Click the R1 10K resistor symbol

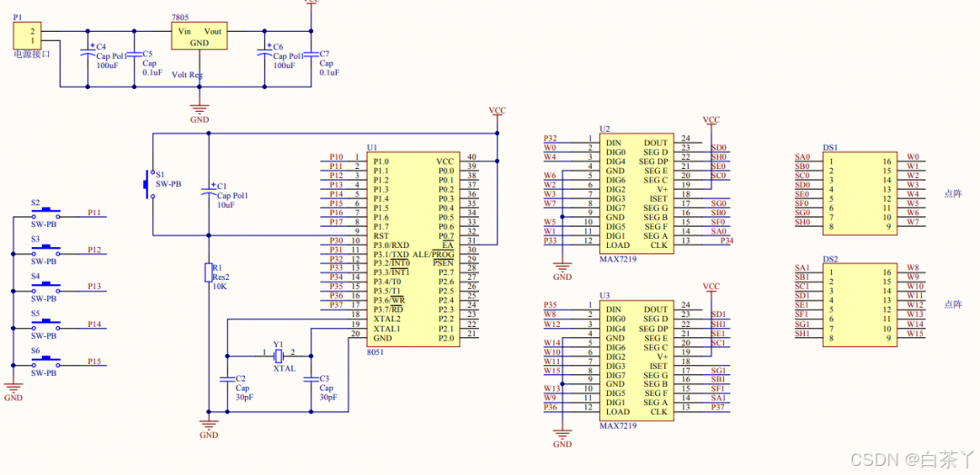(208, 273)
